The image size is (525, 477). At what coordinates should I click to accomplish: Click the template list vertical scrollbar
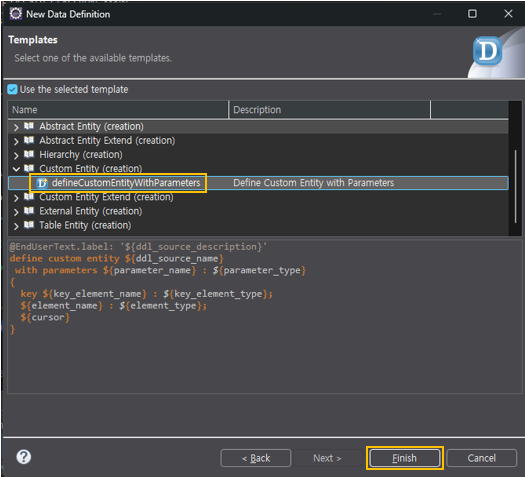coord(515,186)
